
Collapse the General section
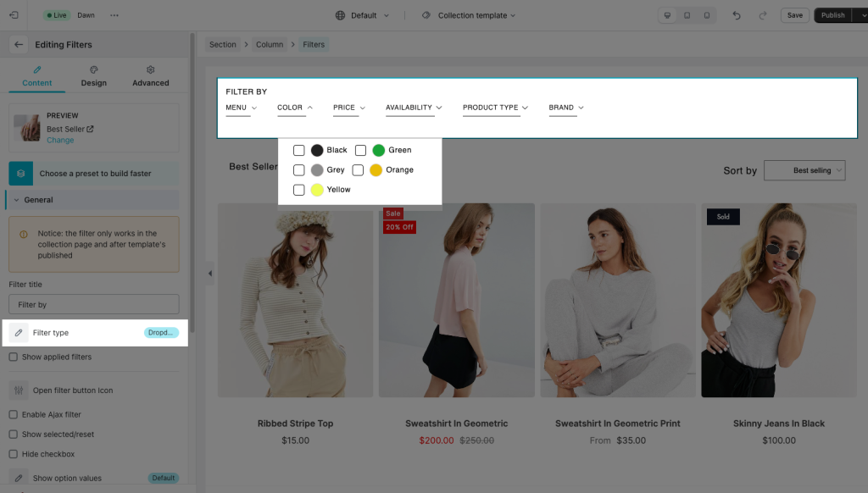tap(93, 200)
